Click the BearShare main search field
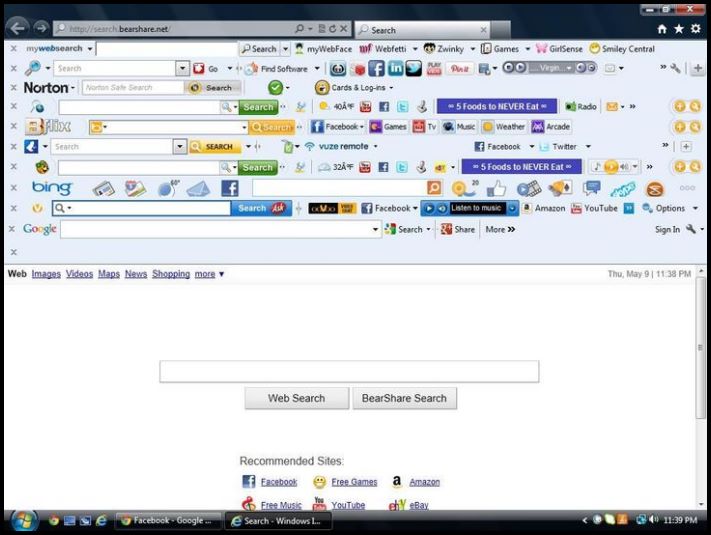Viewport: 711px width, 535px height. [x=349, y=371]
